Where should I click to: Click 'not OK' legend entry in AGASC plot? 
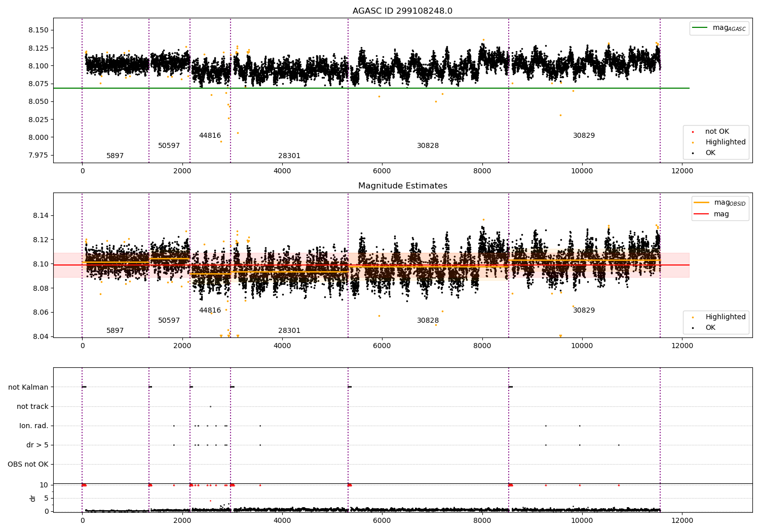point(717,132)
